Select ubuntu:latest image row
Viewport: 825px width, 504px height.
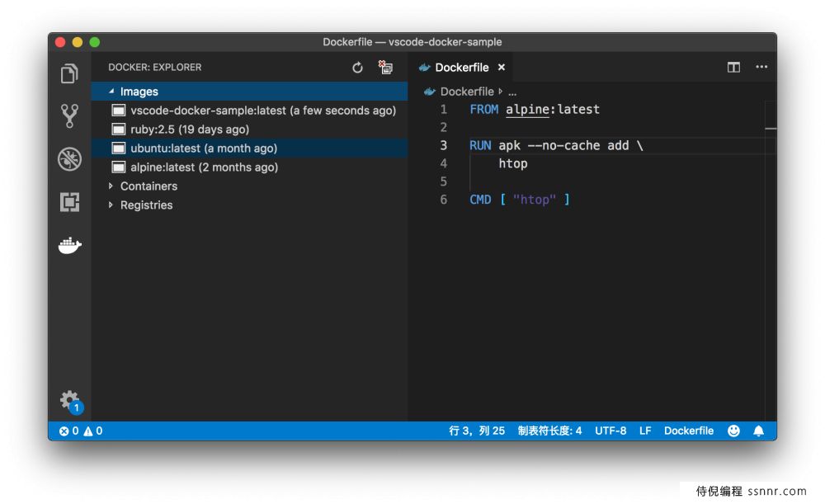tap(249, 148)
